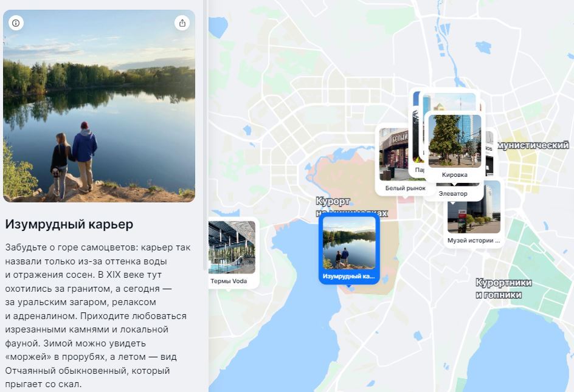Click the description paragraph about the quarry

tap(96, 315)
